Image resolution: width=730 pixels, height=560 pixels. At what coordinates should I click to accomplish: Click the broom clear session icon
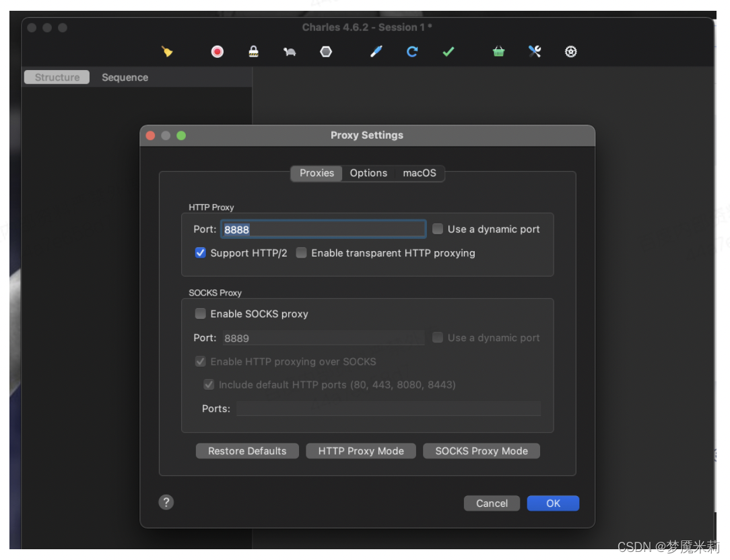[x=167, y=51]
